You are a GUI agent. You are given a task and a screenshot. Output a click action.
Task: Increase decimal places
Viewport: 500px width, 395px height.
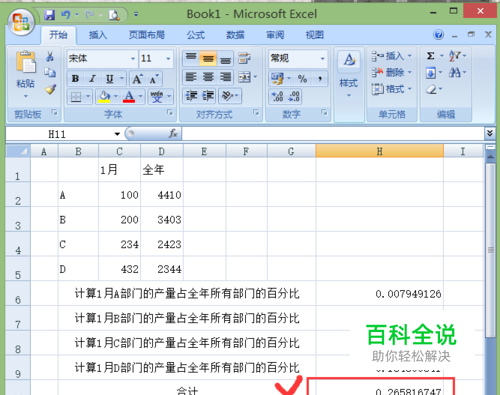point(277,97)
